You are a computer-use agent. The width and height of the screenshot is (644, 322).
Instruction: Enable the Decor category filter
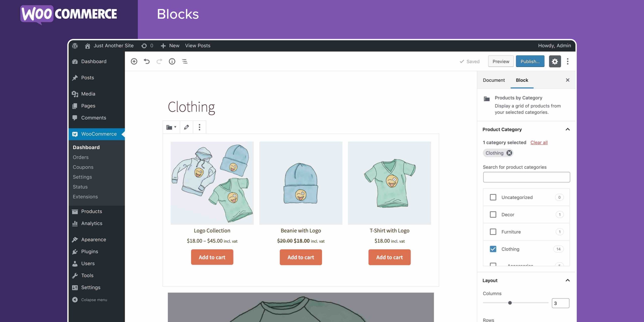pos(493,214)
